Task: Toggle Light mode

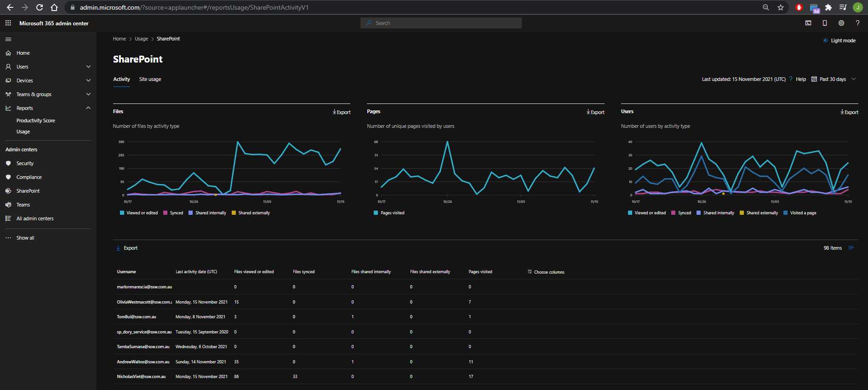Action: click(x=839, y=40)
